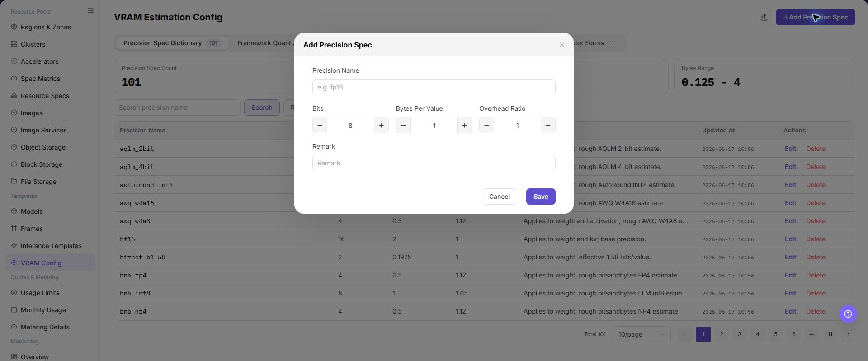
Task: Increase the Overhead Ratio
Action: click(548, 126)
